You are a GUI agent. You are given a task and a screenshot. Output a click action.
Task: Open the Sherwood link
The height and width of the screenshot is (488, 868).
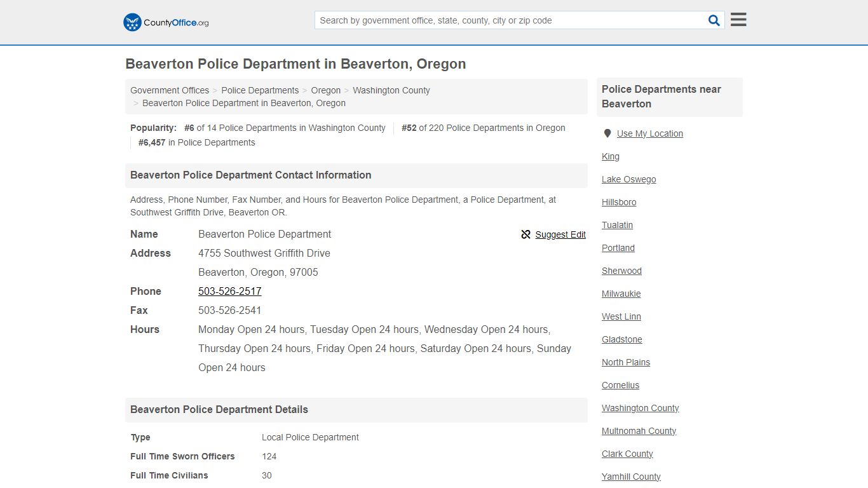point(622,271)
